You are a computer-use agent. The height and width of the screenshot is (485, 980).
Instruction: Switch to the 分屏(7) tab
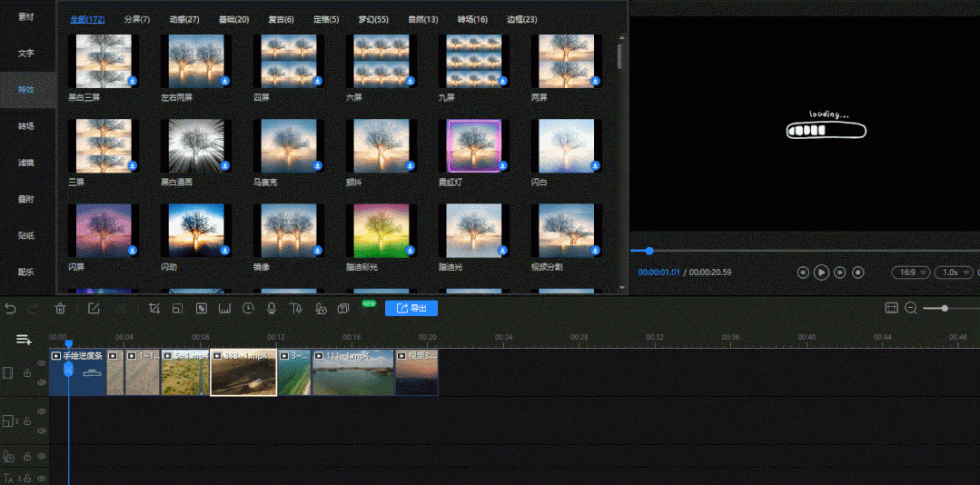point(137,19)
